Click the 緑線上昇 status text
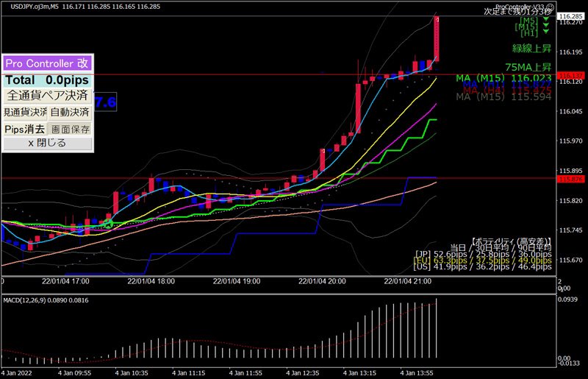The width and height of the screenshot is (588, 379). click(x=531, y=49)
